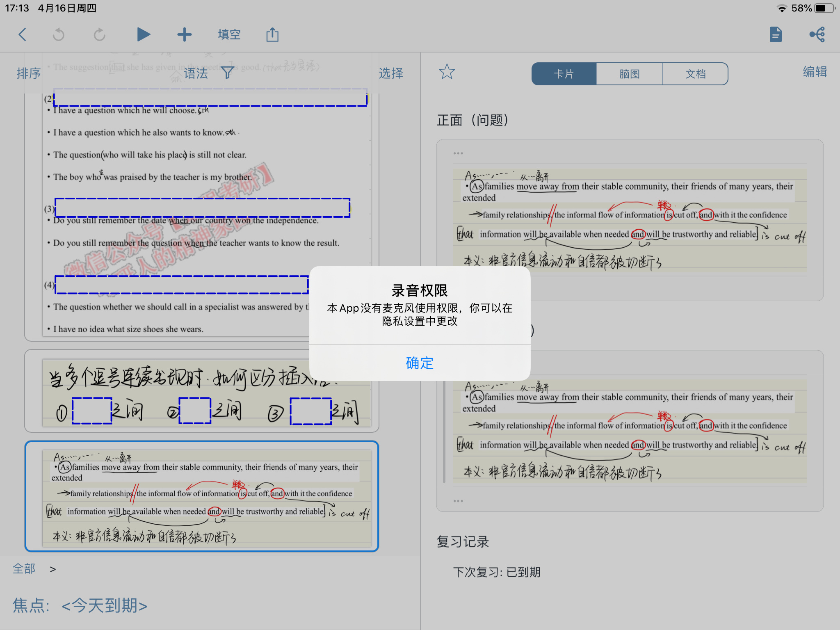Select the front-side card image
Screen dimensions: 840x630
point(630,221)
